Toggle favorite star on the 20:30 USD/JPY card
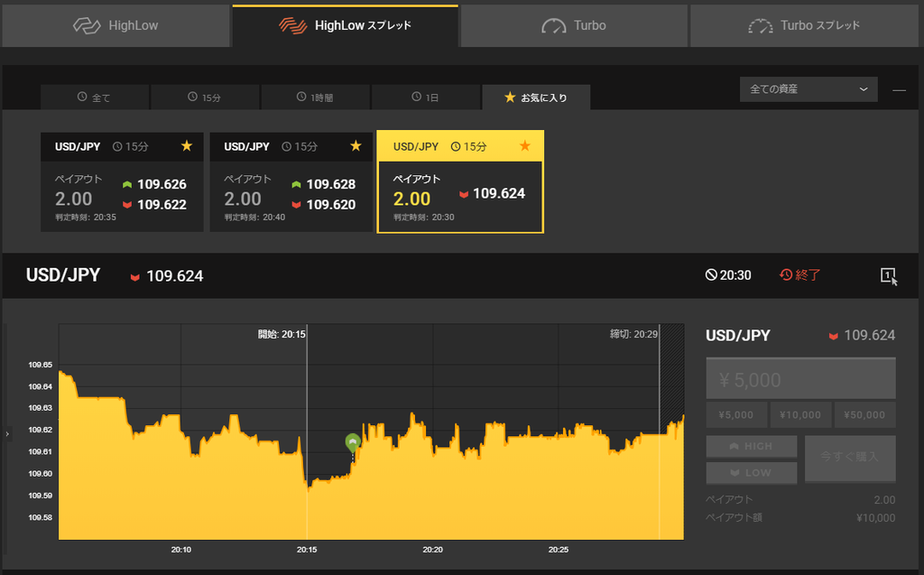Image resolution: width=924 pixels, height=575 pixels. click(525, 145)
